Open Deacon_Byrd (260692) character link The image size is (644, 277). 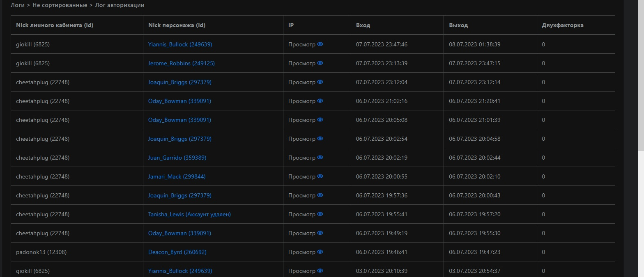tap(177, 252)
